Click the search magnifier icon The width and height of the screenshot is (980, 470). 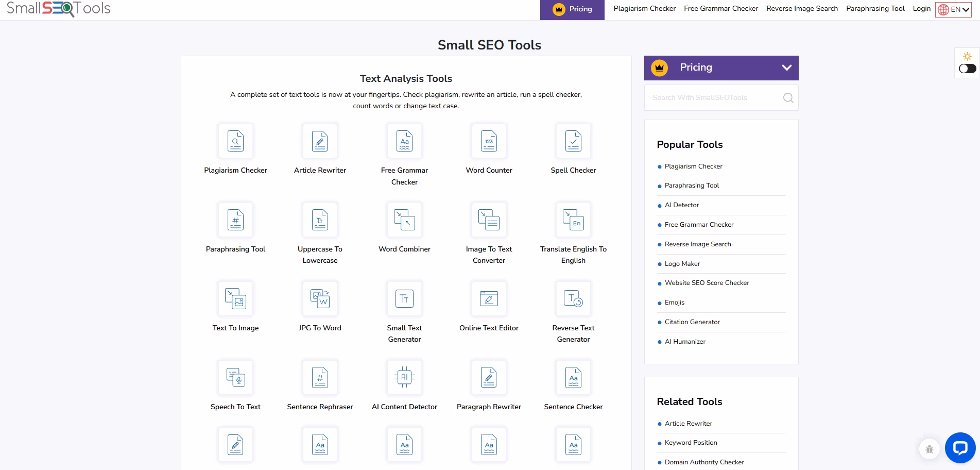click(788, 98)
